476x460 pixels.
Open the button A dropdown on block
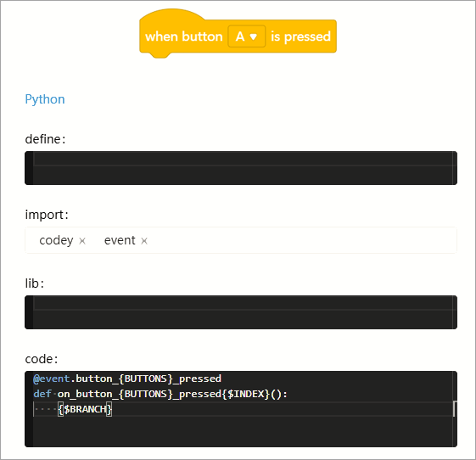pyautogui.click(x=247, y=36)
